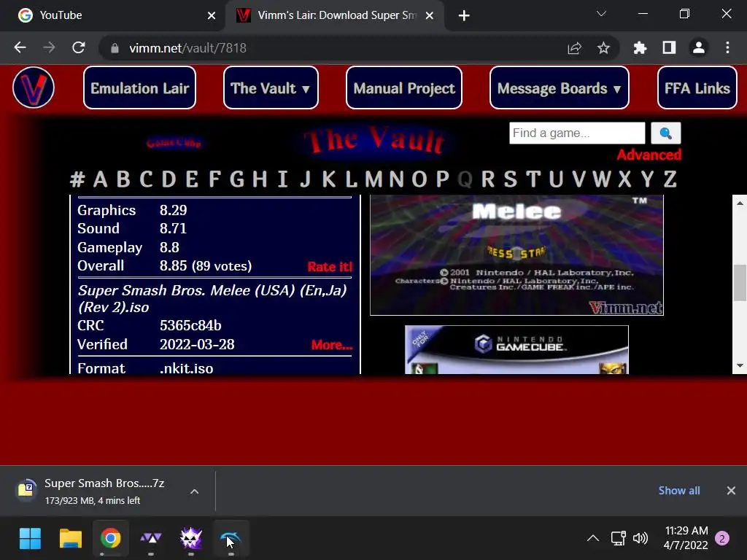Open a new browser tab
The image size is (747, 560).
(463, 16)
